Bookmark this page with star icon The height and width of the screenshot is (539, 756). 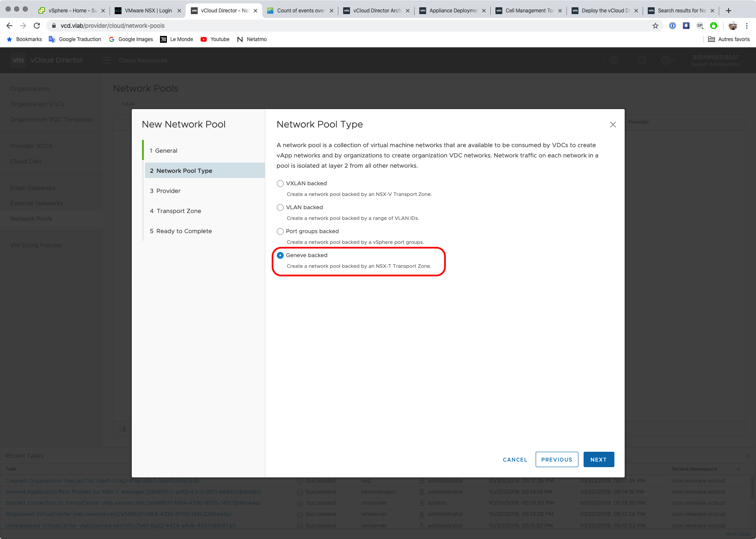(x=655, y=26)
